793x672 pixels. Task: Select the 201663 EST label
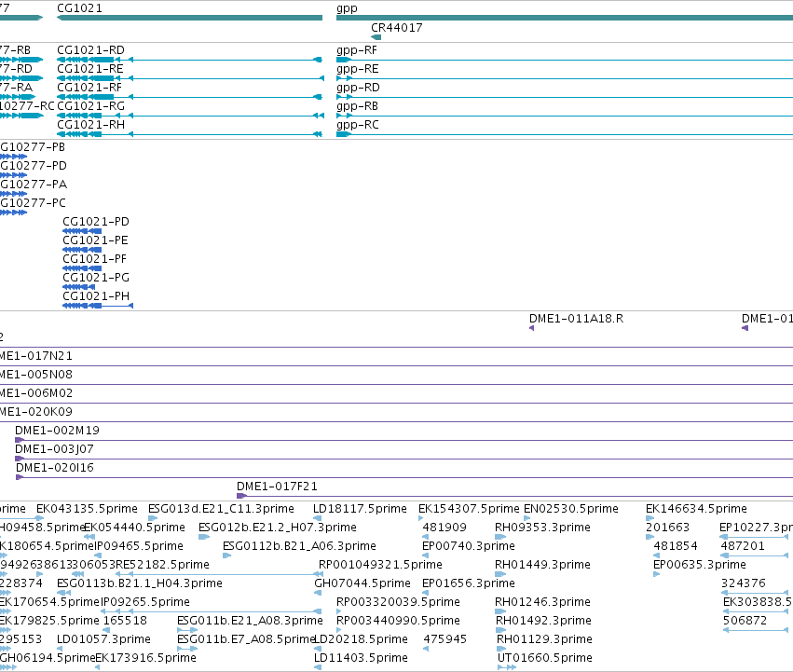tap(667, 528)
